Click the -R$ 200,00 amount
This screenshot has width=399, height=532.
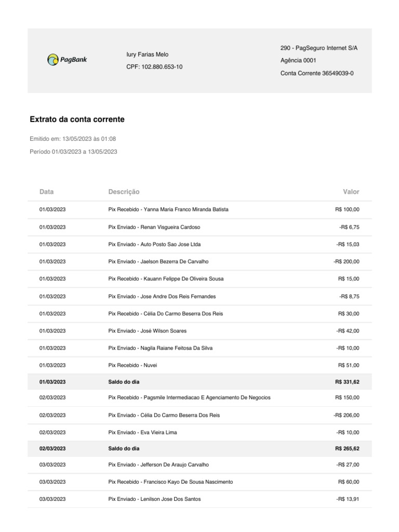(346, 261)
